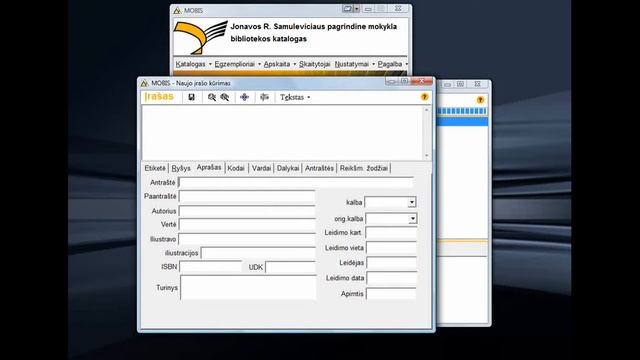Image resolution: width=640 pixels, height=360 pixels.
Task: Click the scroll up arrow of record preview
Action: pyautogui.click(x=427, y=110)
